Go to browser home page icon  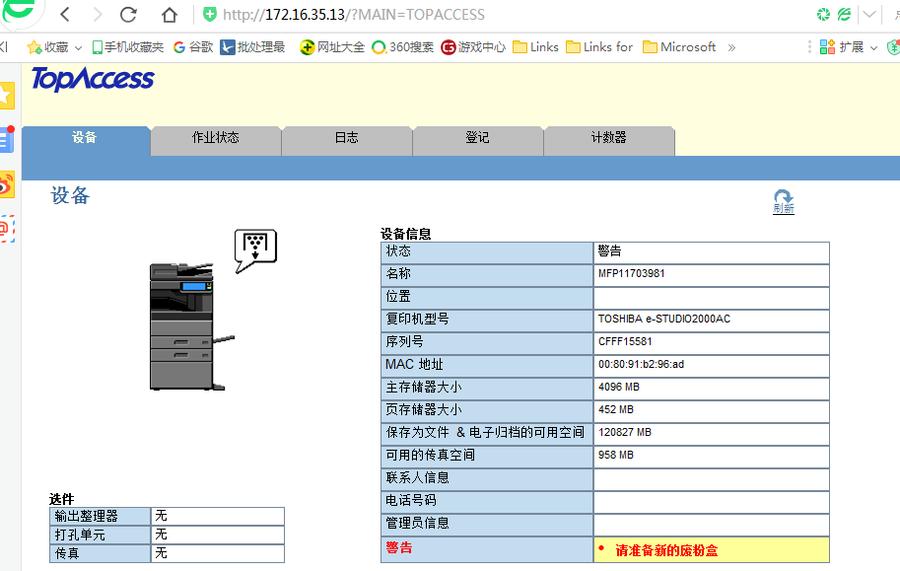[169, 14]
